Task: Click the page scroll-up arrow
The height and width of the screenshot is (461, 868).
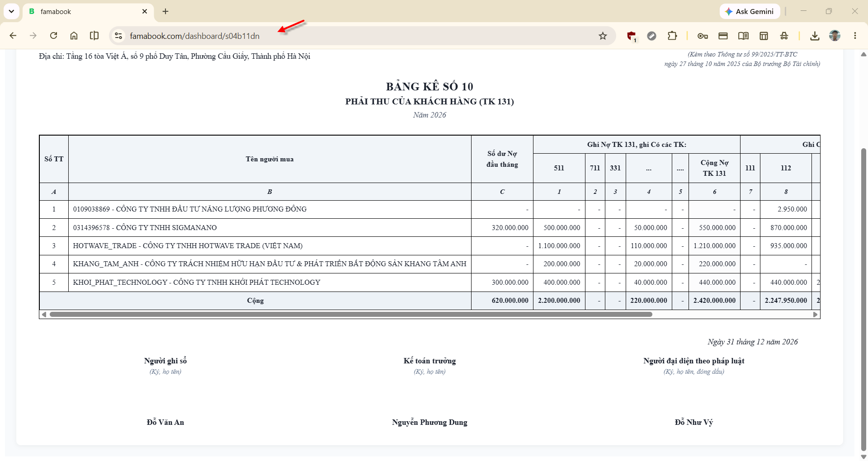Action: coord(863,54)
